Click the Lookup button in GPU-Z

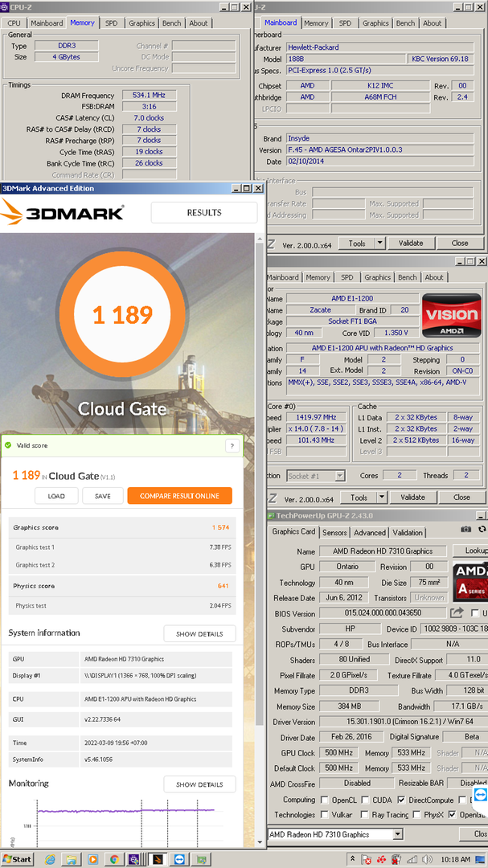(470, 551)
